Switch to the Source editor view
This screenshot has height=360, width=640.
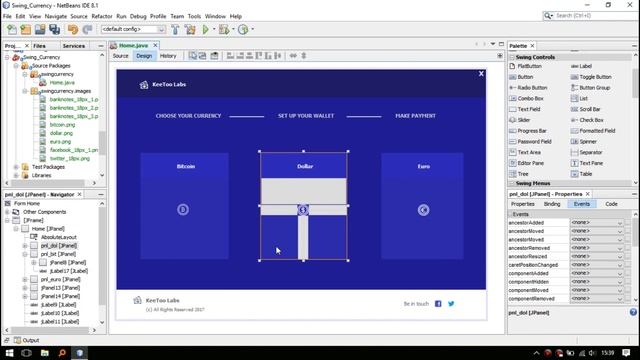[120, 56]
